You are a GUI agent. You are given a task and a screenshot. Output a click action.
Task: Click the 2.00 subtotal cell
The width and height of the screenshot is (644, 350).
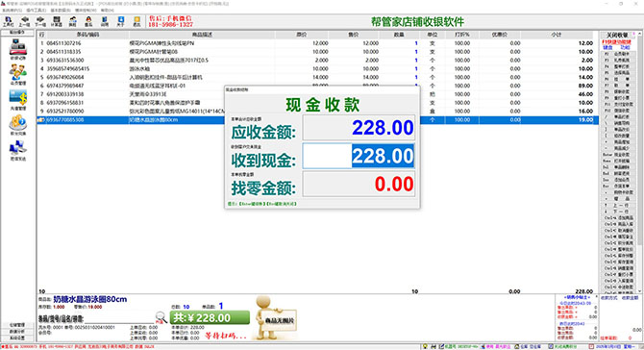point(587,61)
